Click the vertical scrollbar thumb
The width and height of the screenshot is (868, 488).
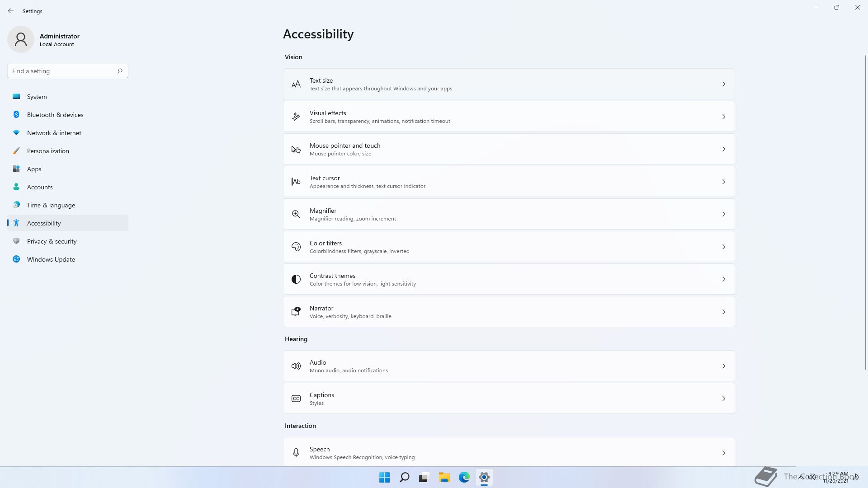[x=866, y=212]
